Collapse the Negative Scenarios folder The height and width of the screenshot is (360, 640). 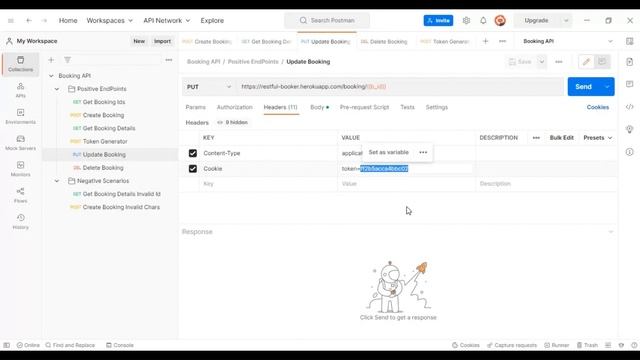[57, 181]
